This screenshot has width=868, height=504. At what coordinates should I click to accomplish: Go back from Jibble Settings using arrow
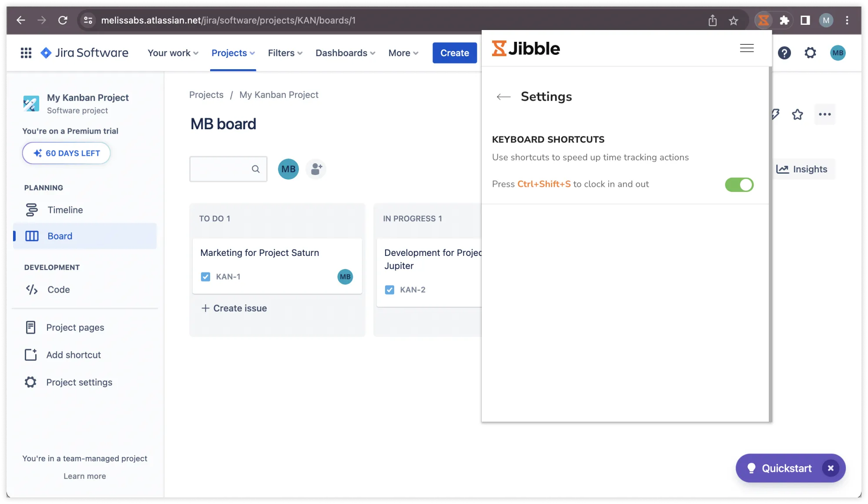(x=503, y=97)
